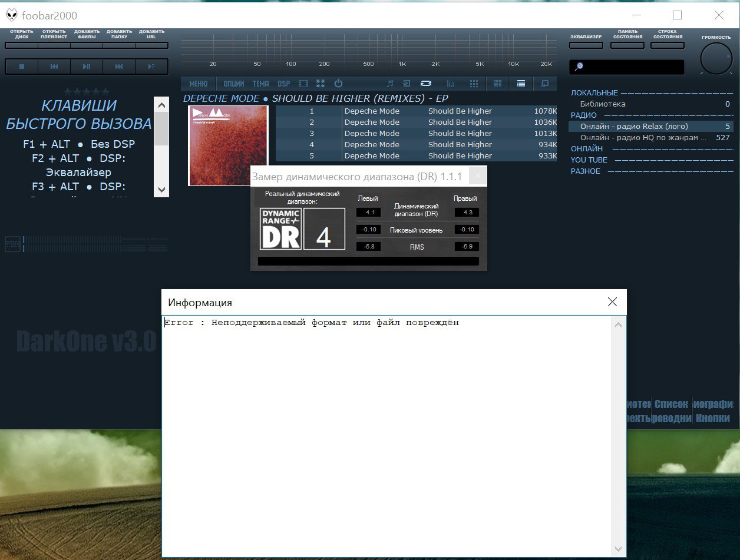
Task: Click the detailed list layout icon
Action: pyautogui.click(x=498, y=84)
